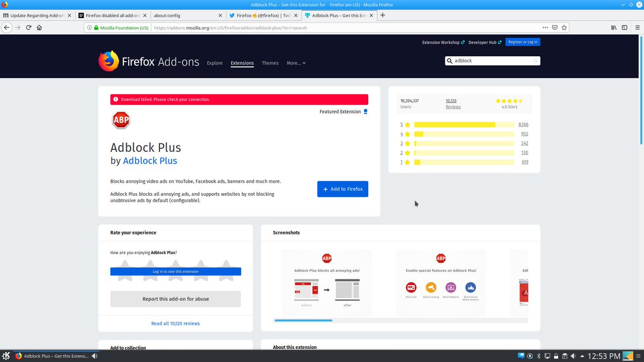Filter reviews by 1-star 619 count
Screen dimensions: 644x362
(525, 162)
